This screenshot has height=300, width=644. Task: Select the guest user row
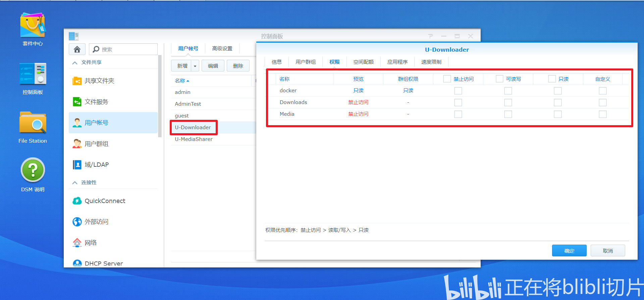coord(213,116)
